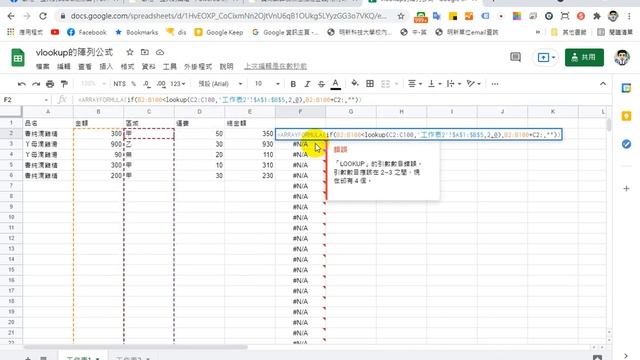Image resolution: width=640 pixels, height=360 pixels.
Task: Toggle Strikethrough formatting
Action: click(321, 84)
